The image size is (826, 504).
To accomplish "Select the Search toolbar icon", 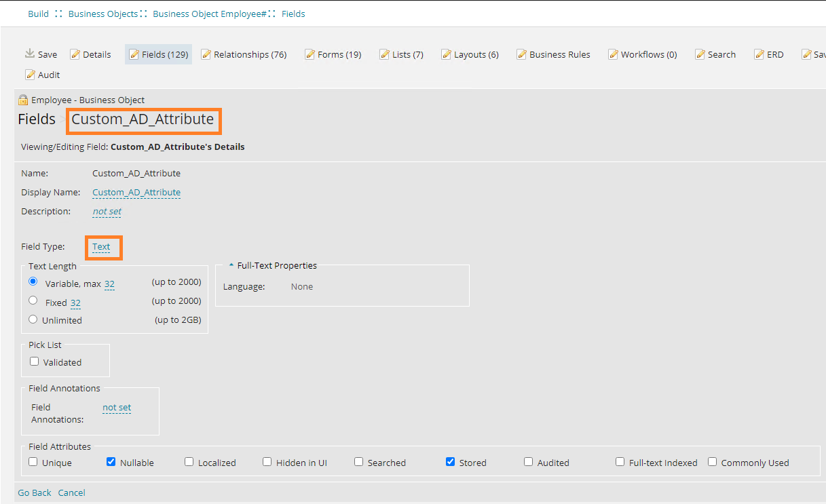I will [715, 54].
